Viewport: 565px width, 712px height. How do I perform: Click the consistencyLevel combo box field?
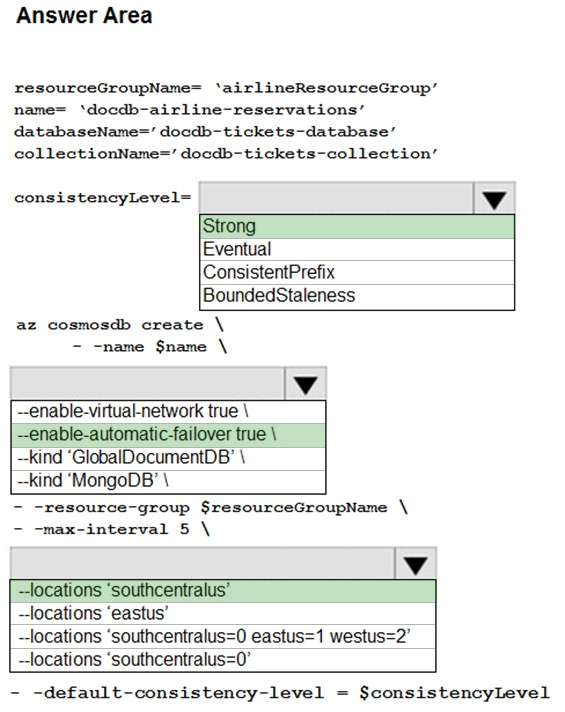pyautogui.click(x=336, y=198)
